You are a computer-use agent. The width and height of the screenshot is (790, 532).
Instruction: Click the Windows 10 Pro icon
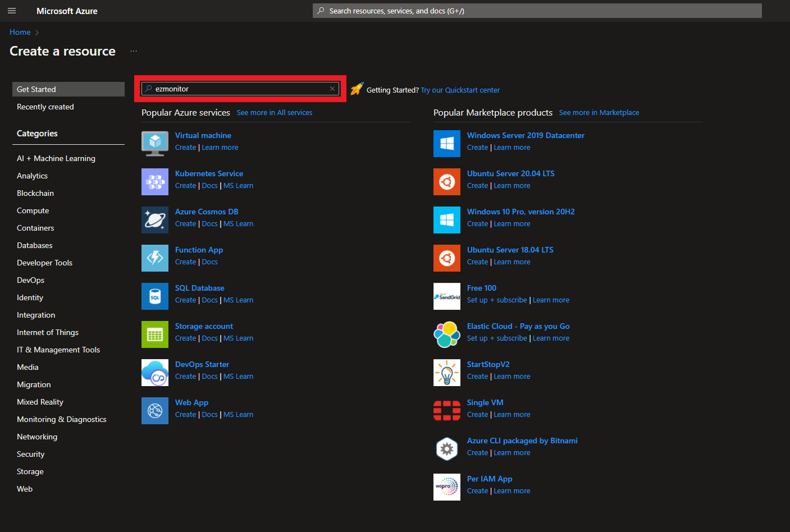447,220
